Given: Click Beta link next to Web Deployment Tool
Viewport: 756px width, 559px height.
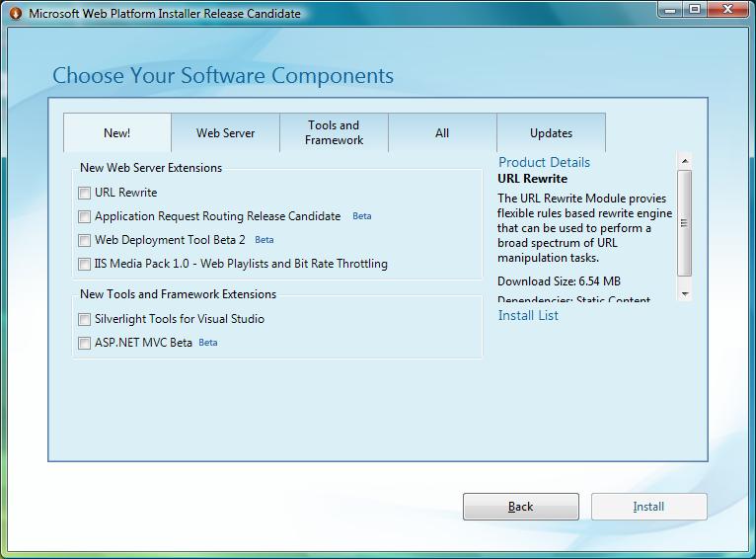Looking at the screenshot, I should pyautogui.click(x=264, y=240).
